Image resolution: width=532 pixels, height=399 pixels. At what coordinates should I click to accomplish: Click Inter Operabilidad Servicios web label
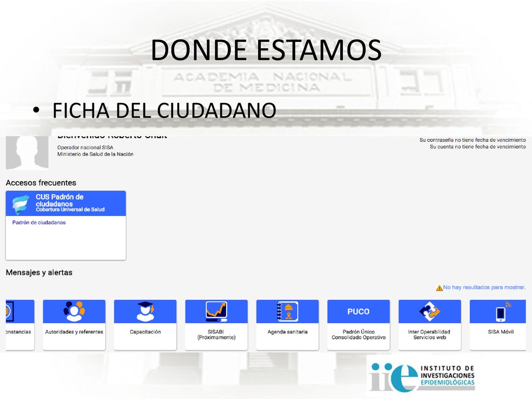click(430, 335)
